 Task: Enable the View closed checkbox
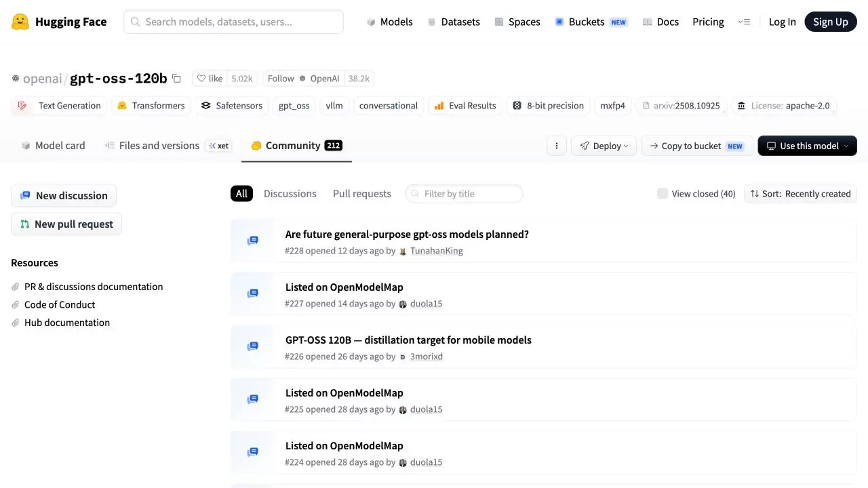click(663, 194)
